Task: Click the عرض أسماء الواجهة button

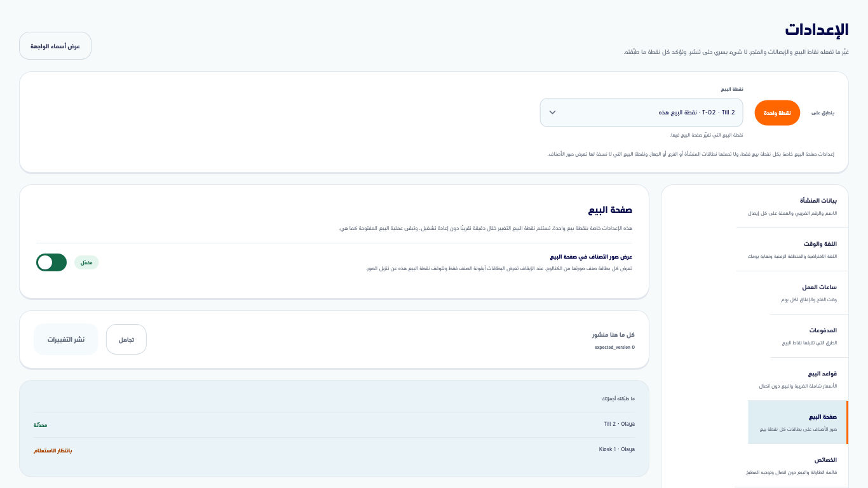Action: (x=55, y=46)
